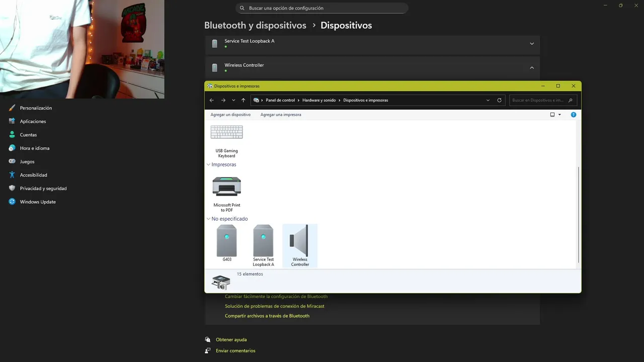Open the view options dropdown arrow
The width and height of the screenshot is (644, 362).
click(559, 115)
